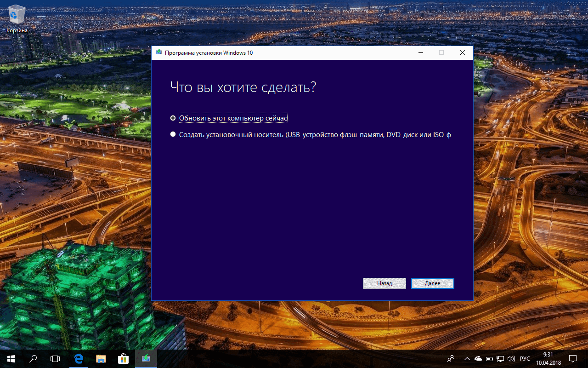The width and height of the screenshot is (588, 368).
Task: Click the Windows 10 setup title bar icon
Action: [158, 52]
